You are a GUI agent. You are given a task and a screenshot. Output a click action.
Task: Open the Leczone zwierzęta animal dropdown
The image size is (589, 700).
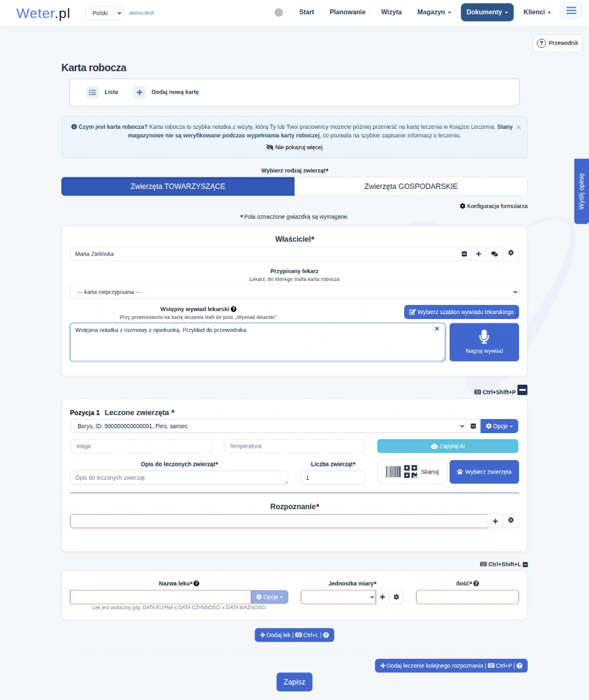click(269, 426)
